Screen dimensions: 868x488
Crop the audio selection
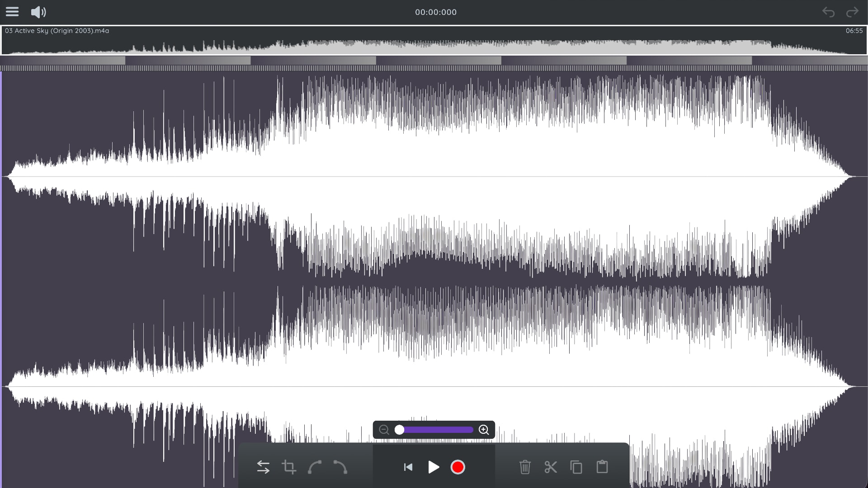(289, 467)
